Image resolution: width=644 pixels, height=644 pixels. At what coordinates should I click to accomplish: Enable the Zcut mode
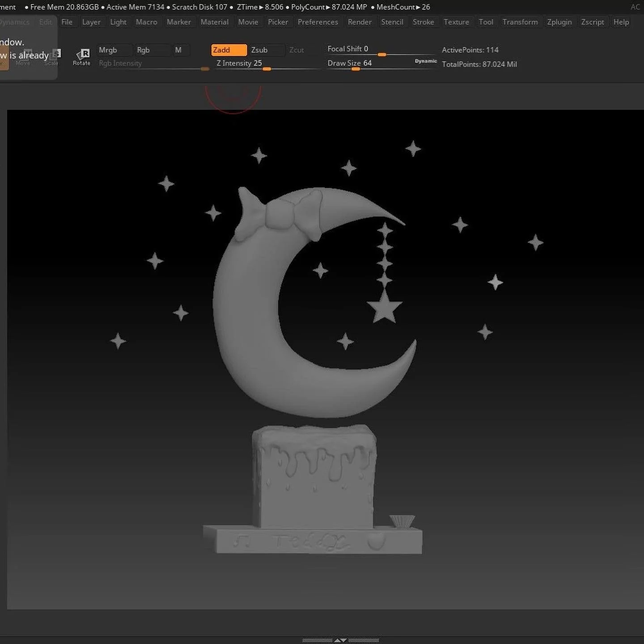pos(297,50)
